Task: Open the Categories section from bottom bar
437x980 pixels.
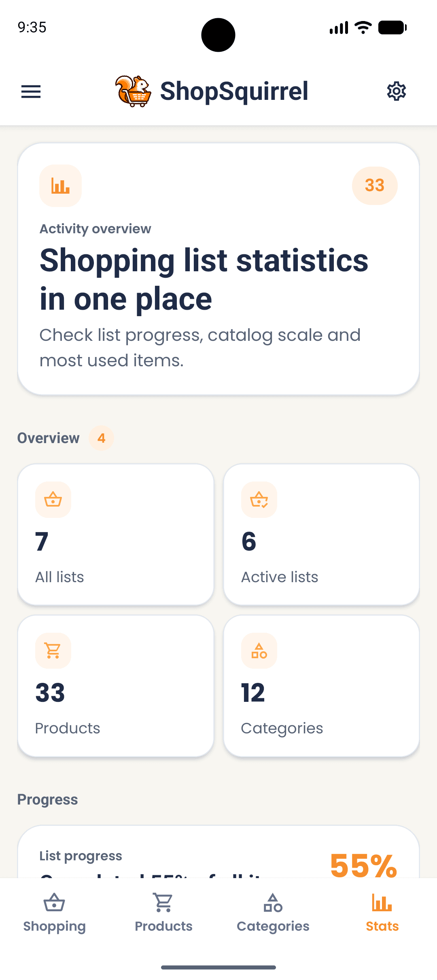Action: tap(273, 914)
